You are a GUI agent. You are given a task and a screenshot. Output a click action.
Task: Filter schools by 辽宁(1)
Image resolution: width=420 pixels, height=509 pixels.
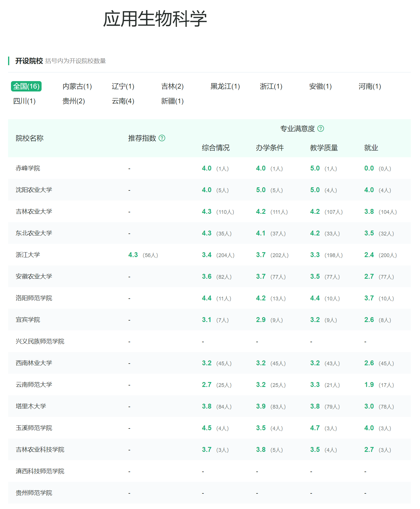(123, 86)
